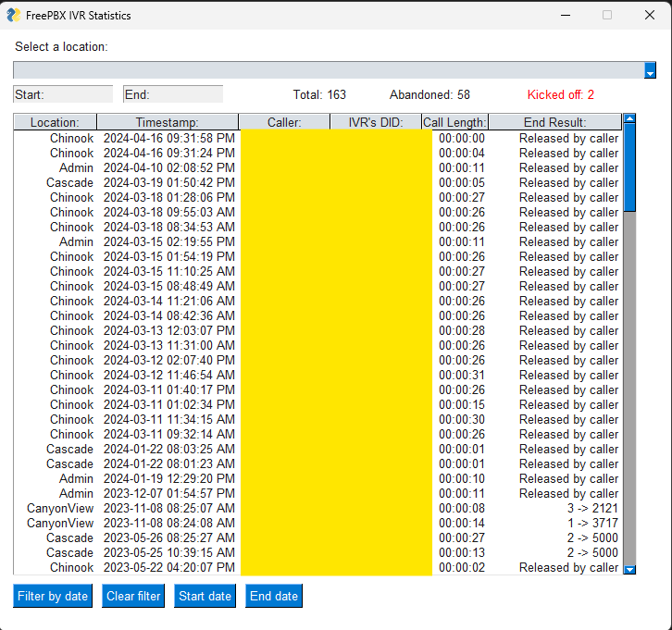Select row 2024-03-18 01:28:06 PM
Viewport: 672px width, 630px height.
(317, 197)
